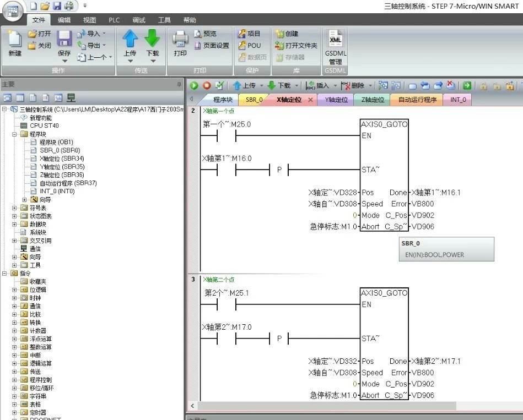523x420 pixels.
Task: Open the 帮助 ribbon tab
Action: pos(190,20)
